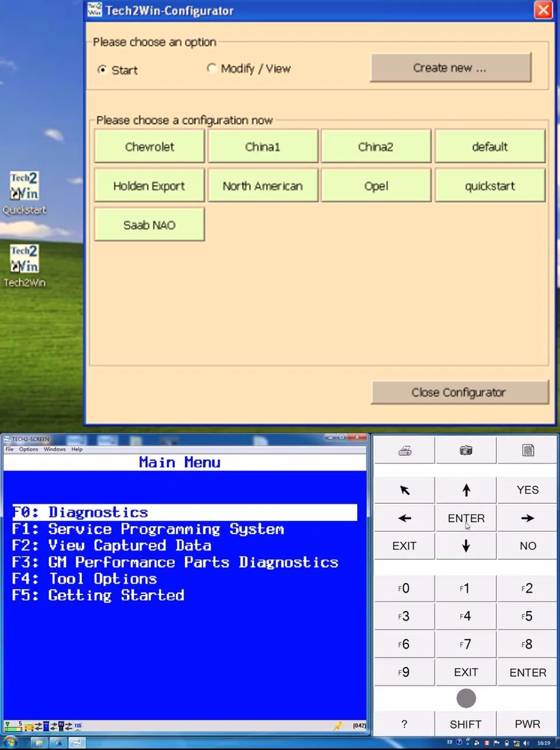The width and height of the screenshot is (560, 750).
Task: Click the right arrow key on keypad
Action: [527, 518]
